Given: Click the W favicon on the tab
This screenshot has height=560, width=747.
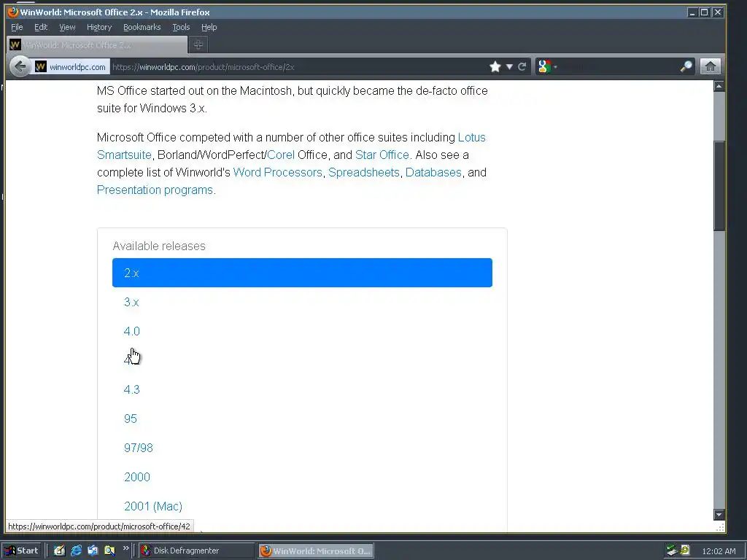Looking at the screenshot, I should coord(15,44).
